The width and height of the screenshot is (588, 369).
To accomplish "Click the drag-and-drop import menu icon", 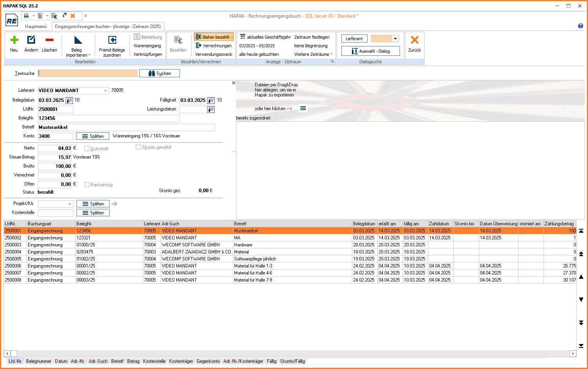I will [303, 109].
